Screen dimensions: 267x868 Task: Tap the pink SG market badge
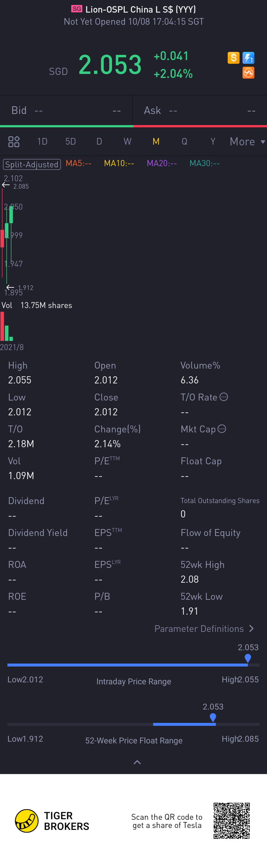point(77,9)
